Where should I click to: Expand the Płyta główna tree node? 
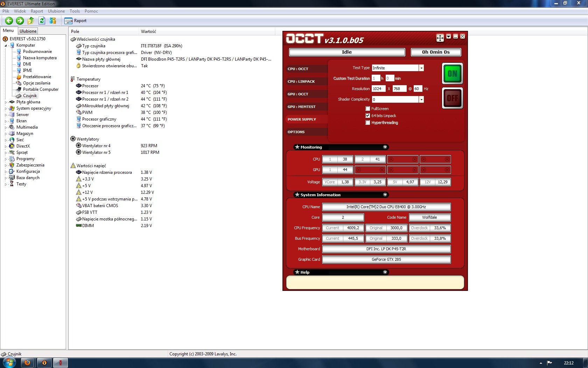click(6, 102)
